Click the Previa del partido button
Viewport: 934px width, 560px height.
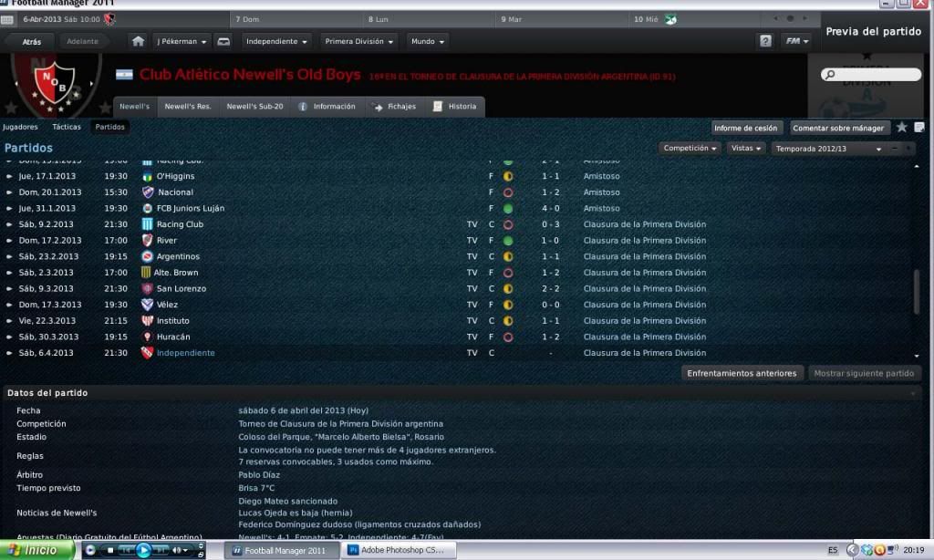point(873,32)
